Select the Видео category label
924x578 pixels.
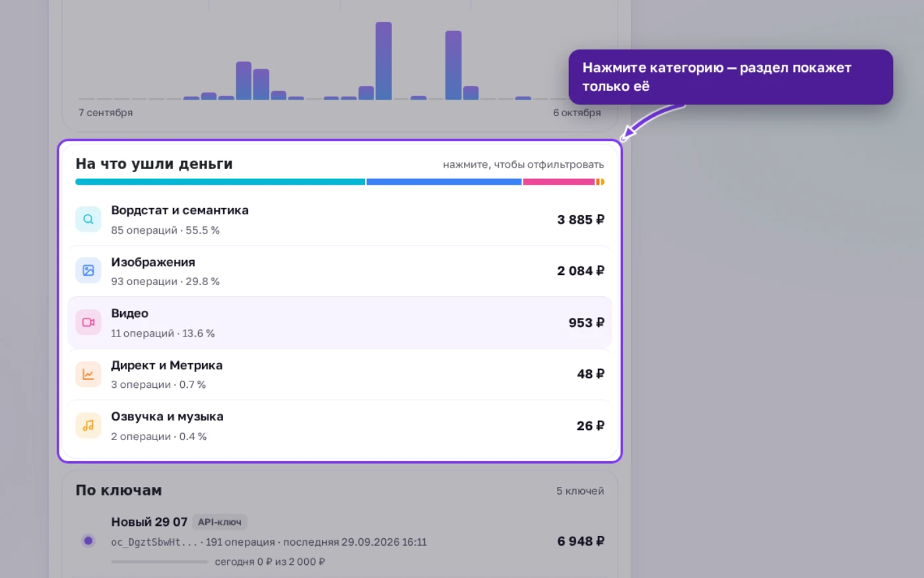(129, 313)
